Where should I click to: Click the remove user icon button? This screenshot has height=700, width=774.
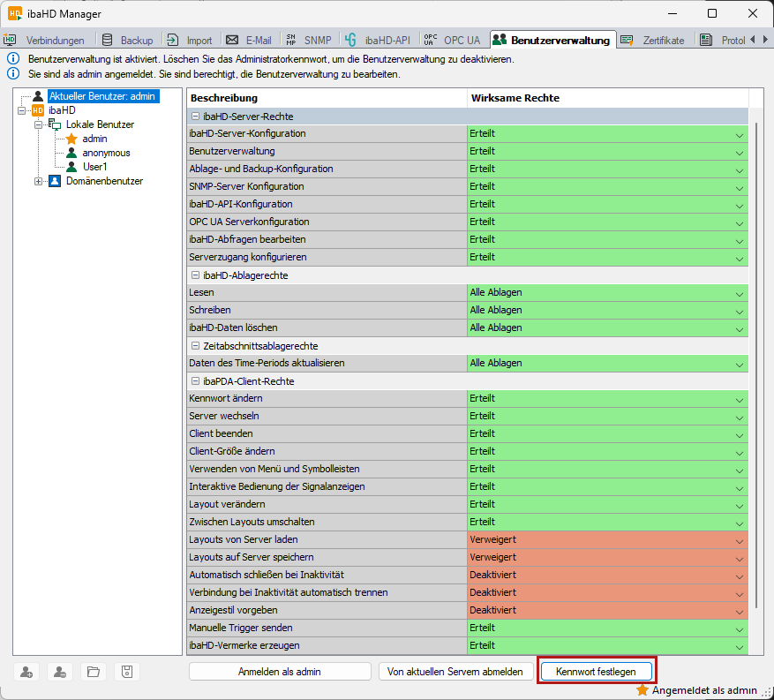[59, 672]
